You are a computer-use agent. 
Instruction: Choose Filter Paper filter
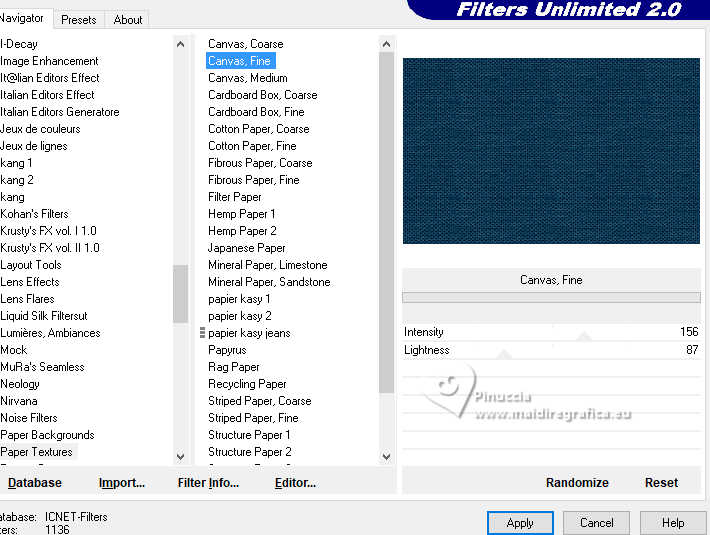coord(235,197)
